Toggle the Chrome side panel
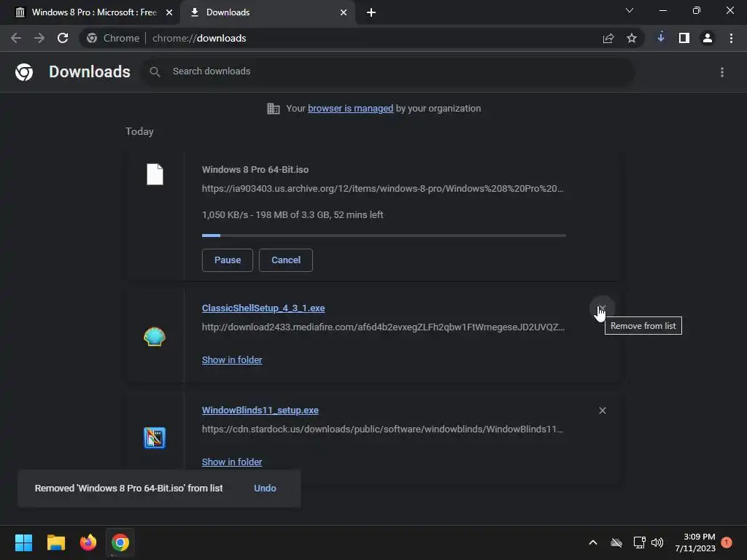747x560 pixels. click(x=684, y=38)
